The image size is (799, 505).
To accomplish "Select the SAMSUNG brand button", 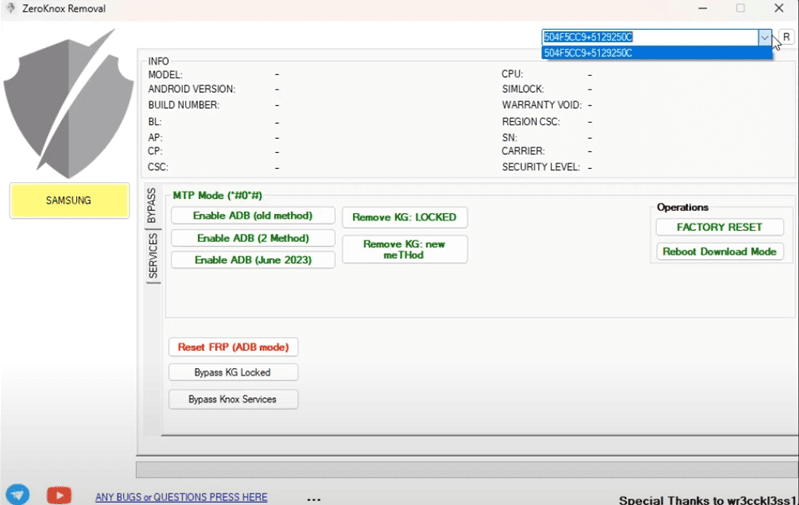I will [x=69, y=201].
